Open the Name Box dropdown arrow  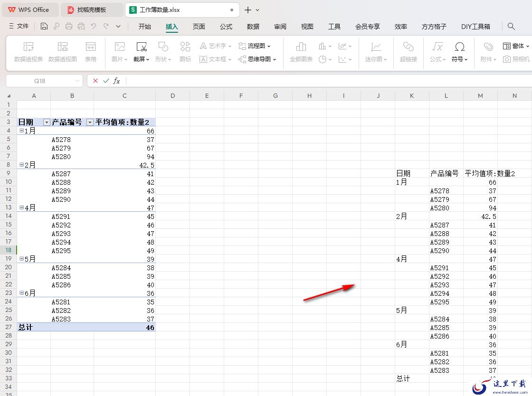[x=77, y=81]
